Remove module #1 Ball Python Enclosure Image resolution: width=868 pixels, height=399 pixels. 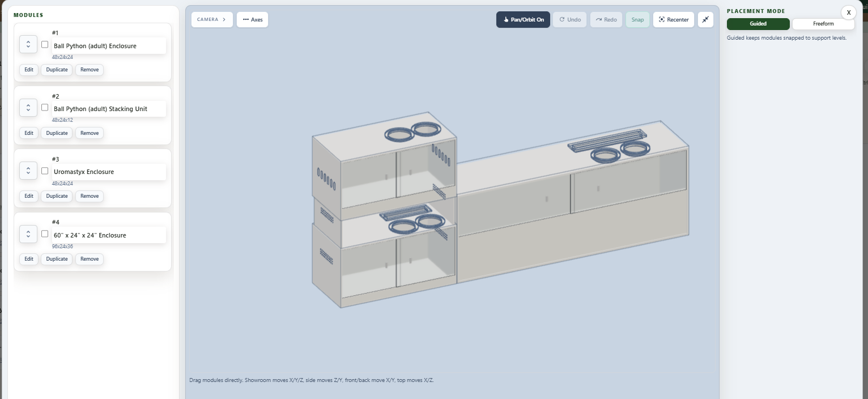[x=90, y=70]
